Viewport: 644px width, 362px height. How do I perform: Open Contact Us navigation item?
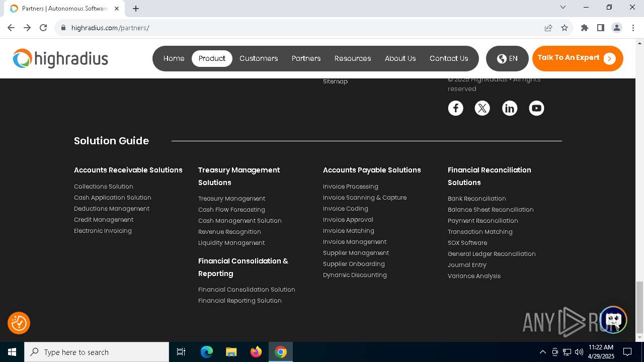(x=449, y=58)
